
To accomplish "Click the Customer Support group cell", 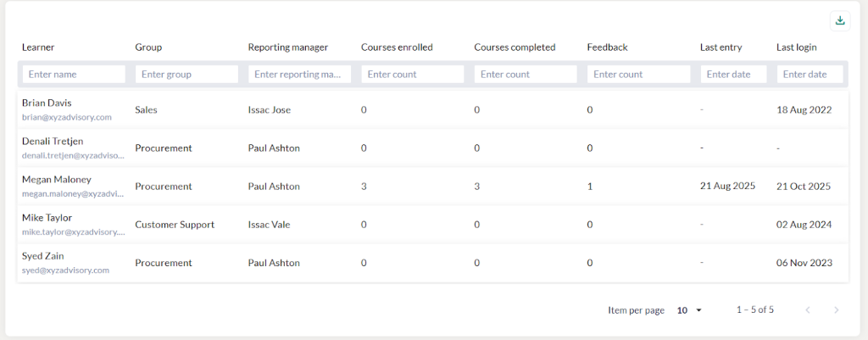I will [x=175, y=225].
